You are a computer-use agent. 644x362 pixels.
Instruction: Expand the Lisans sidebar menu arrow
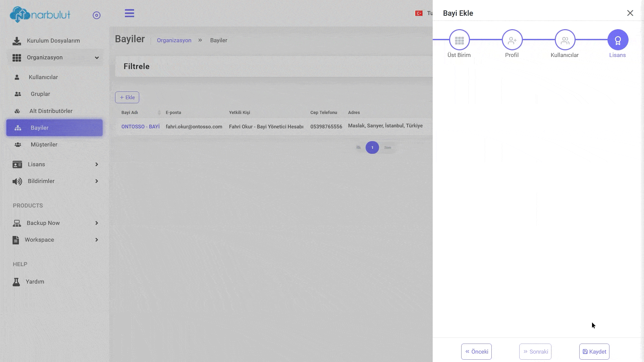point(97,164)
